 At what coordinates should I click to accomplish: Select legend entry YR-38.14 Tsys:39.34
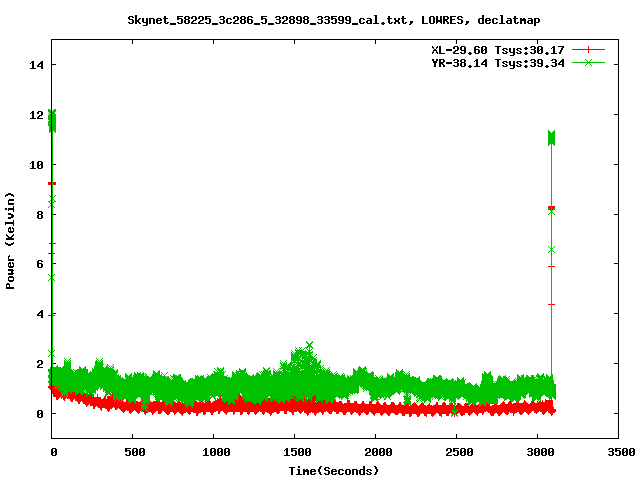498,63
